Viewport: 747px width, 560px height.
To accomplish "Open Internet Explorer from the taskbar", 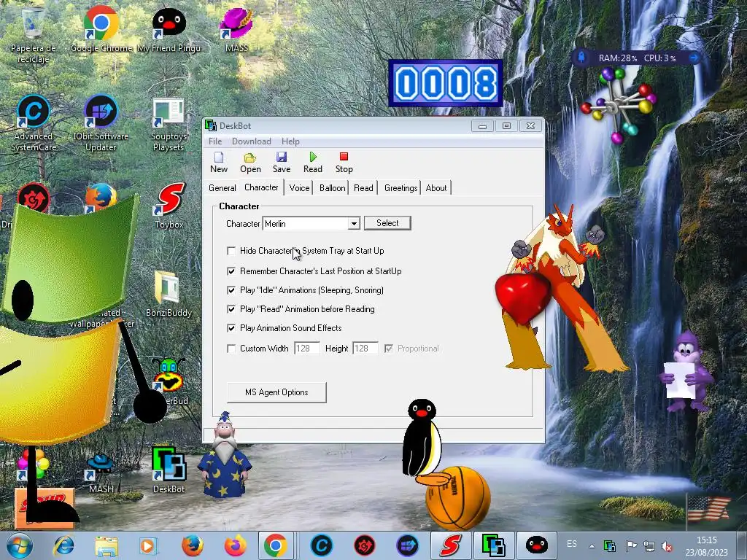I will pyautogui.click(x=64, y=545).
